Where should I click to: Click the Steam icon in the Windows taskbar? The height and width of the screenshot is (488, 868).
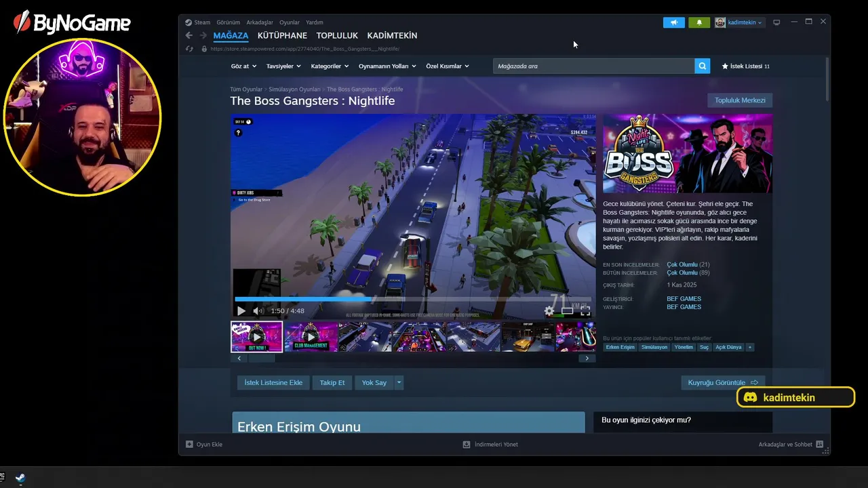20,478
